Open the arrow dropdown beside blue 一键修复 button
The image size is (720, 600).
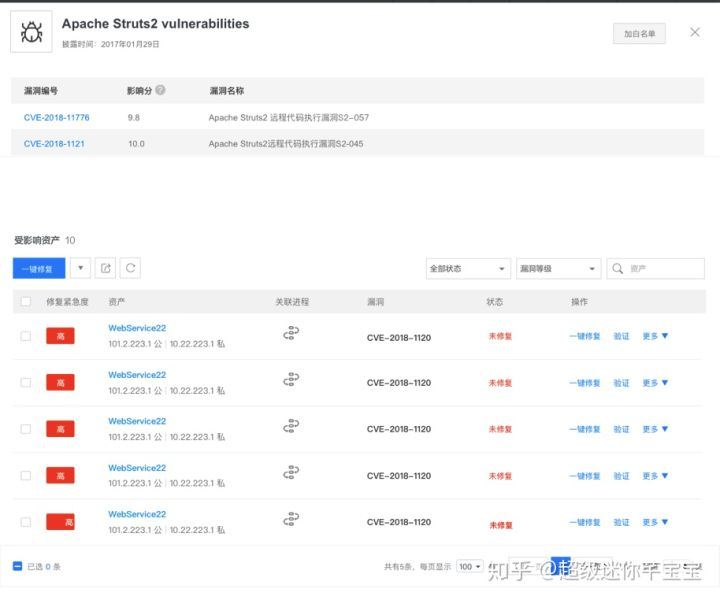(80, 268)
